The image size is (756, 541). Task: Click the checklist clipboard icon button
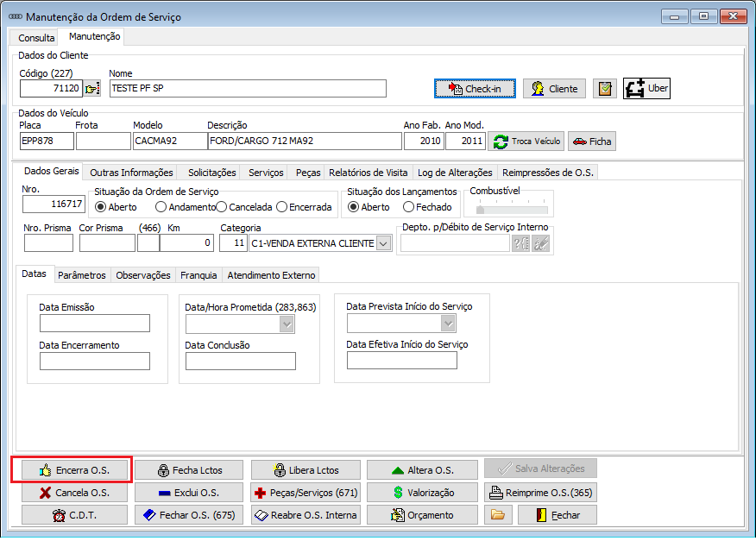[605, 89]
